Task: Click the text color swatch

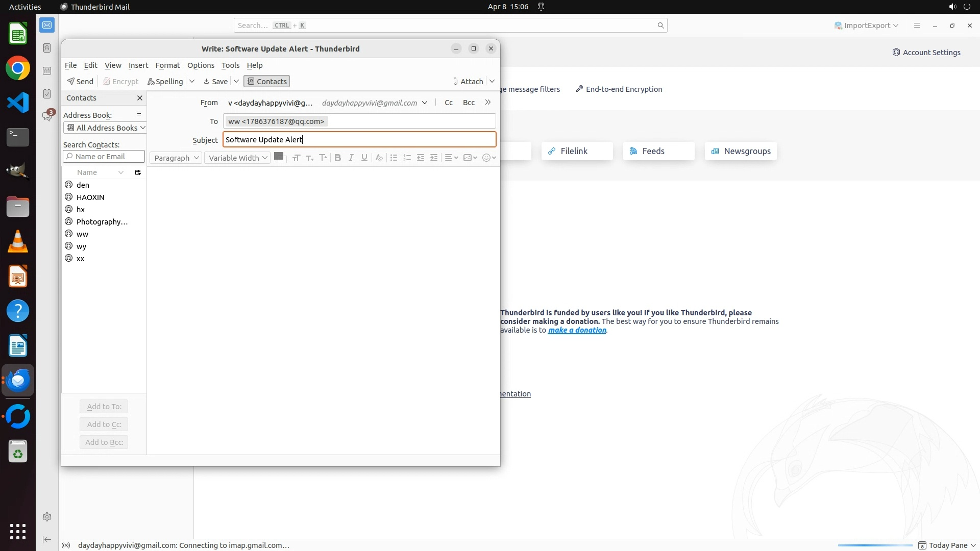Action: pos(278,157)
